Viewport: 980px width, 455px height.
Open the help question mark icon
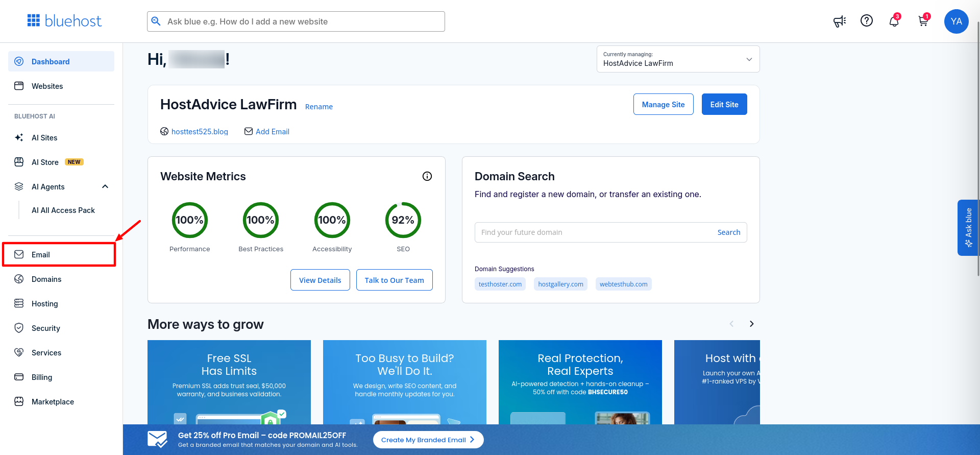coord(867,20)
